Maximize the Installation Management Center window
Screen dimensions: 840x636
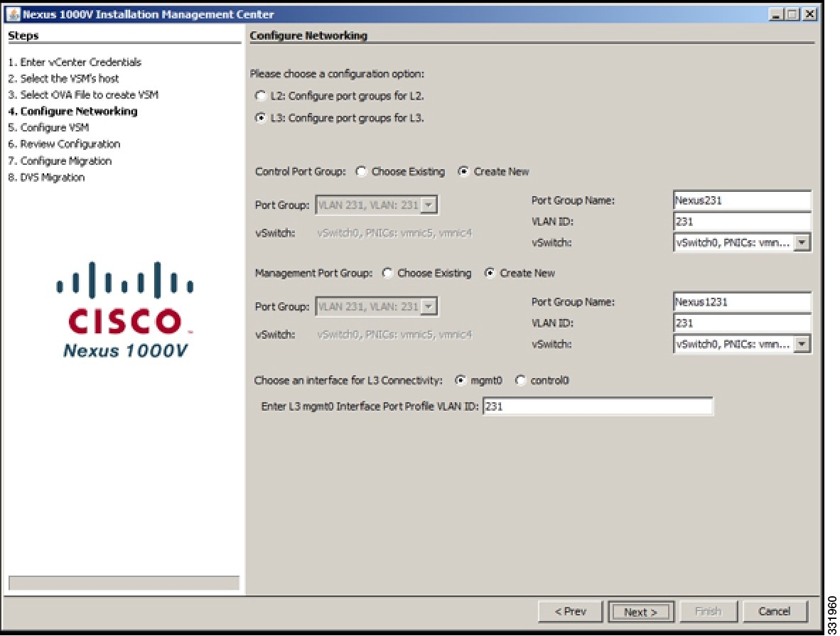pyautogui.click(x=793, y=14)
